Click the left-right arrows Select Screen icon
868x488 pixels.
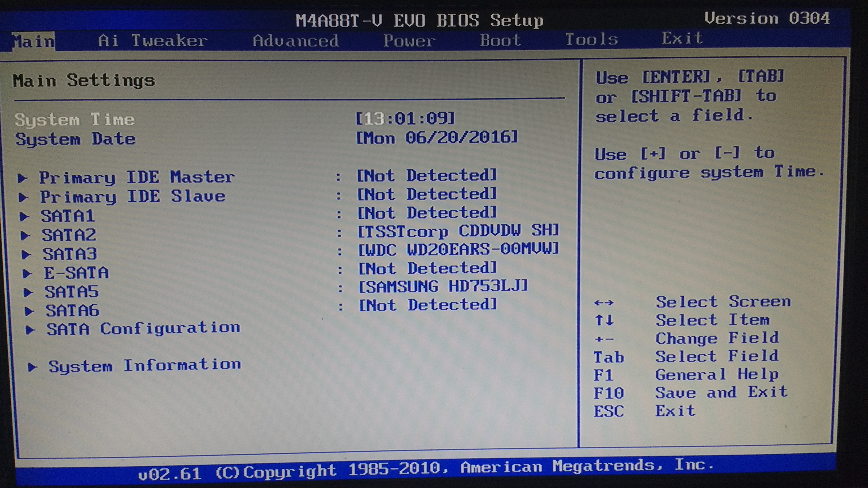click(x=604, y=303)
